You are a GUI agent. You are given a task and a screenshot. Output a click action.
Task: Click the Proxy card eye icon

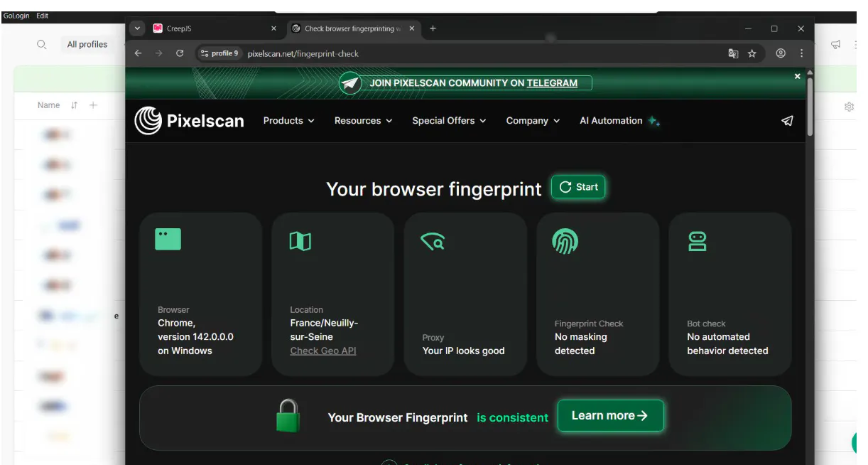point(433,242)
